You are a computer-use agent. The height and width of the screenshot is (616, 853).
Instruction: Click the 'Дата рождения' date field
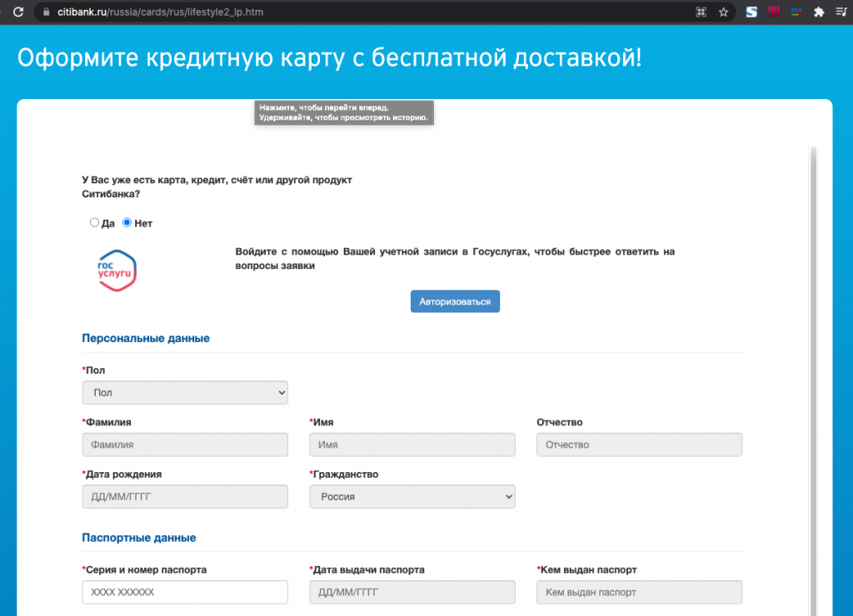(x=185, y=496)
